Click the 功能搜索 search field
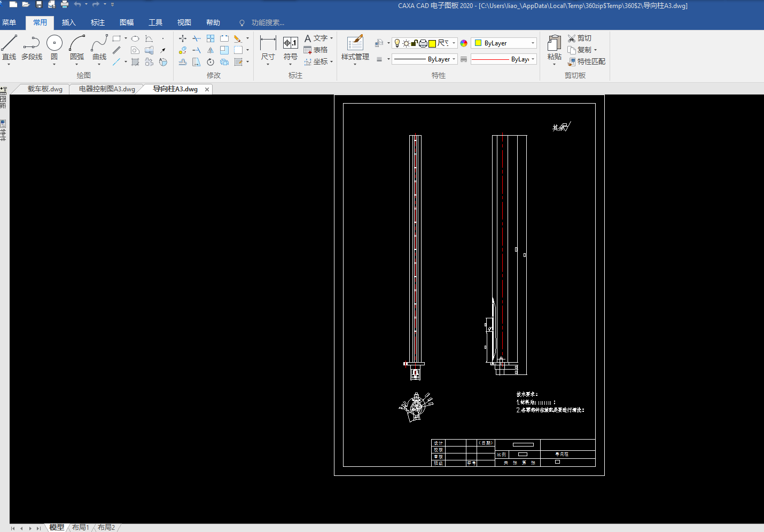764x532 pixels. pos(268,22)
